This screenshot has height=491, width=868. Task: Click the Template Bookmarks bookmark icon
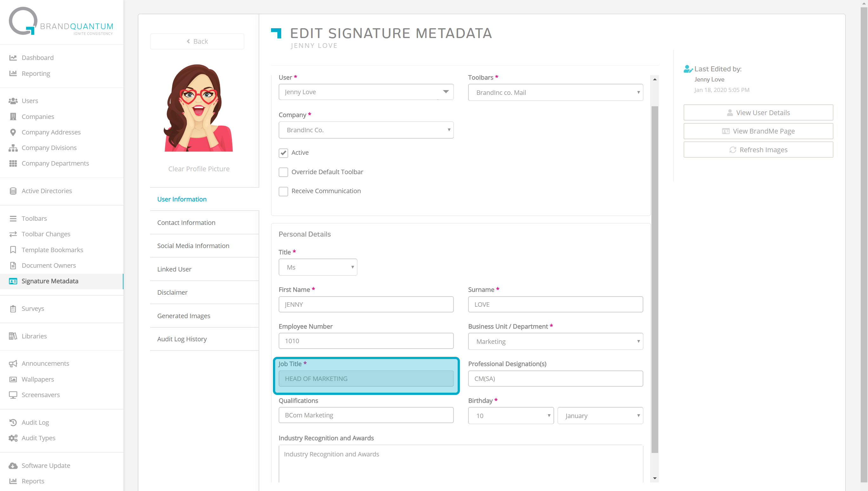coord(13,250)
